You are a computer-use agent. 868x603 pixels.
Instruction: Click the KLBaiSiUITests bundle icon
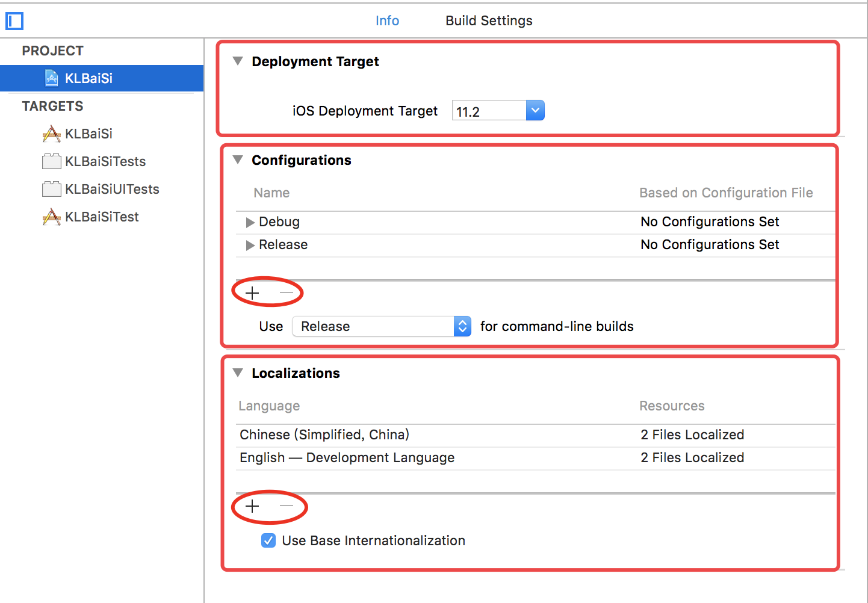[x=52, y=189]
